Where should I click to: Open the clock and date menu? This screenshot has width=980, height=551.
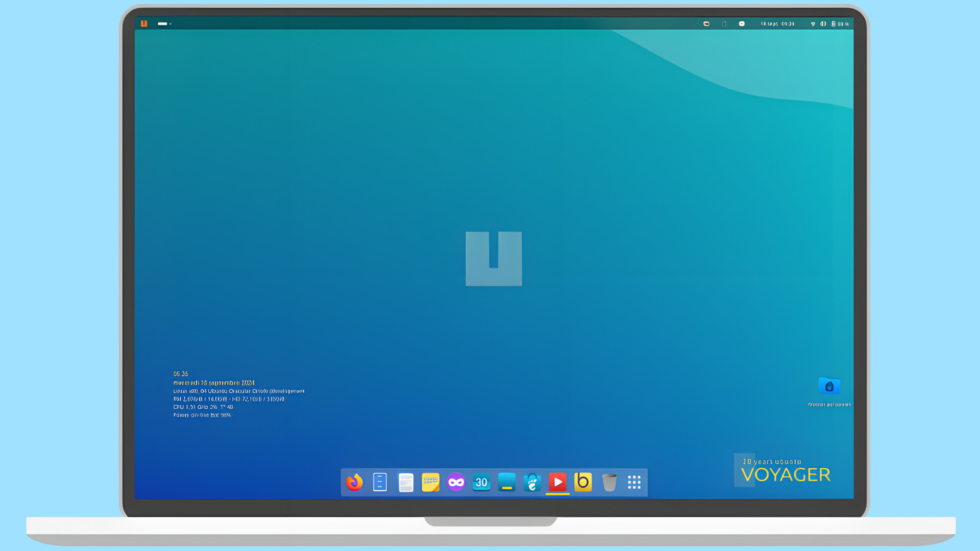(777, 23)
